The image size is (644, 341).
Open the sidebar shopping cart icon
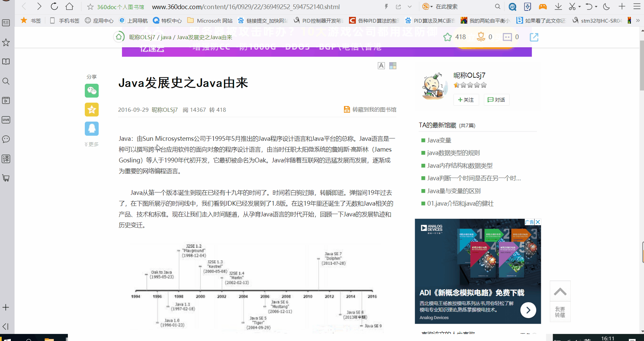tap(6, 178)
